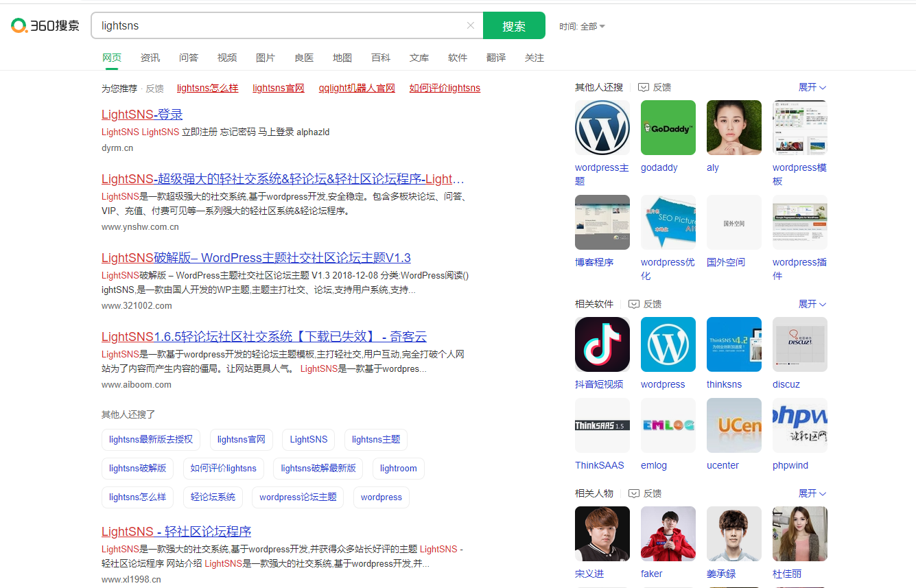Open the wordpress插件 thumbnail
This screenshot has width=916, height=588.
click(x=800, y=222)
